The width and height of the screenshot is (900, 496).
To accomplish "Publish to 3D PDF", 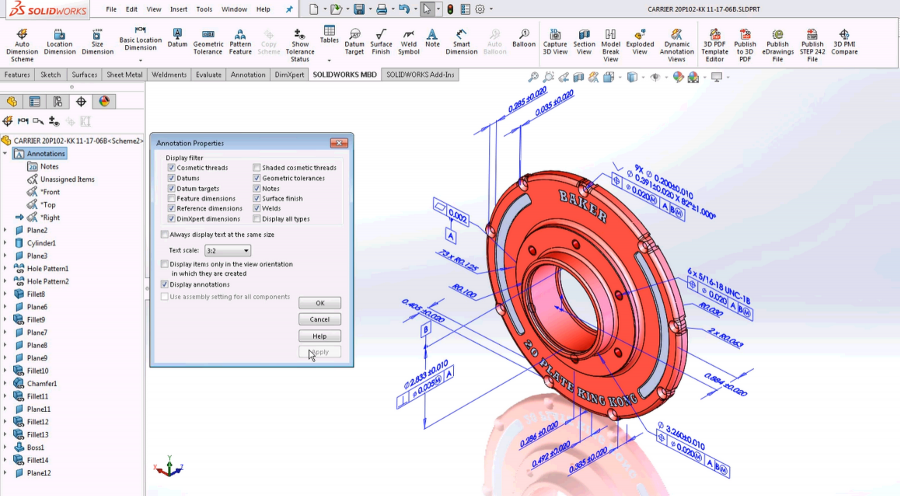I will pos(745,45).
